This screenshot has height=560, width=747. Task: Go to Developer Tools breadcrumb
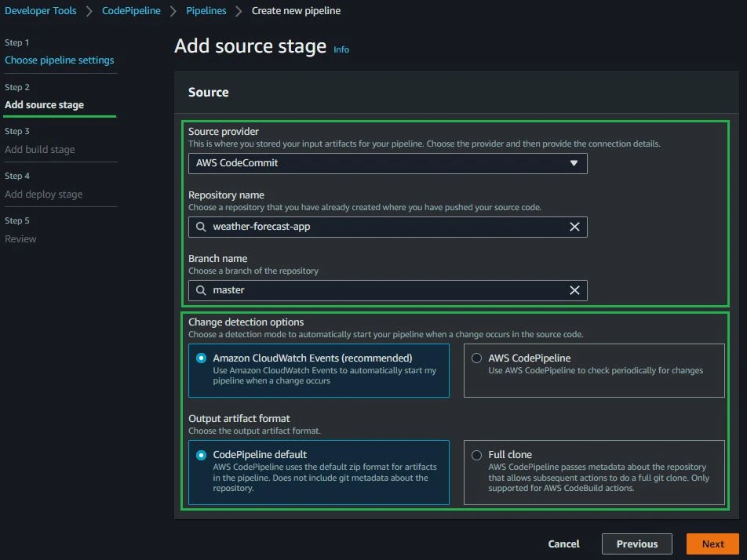coord(41,10)
